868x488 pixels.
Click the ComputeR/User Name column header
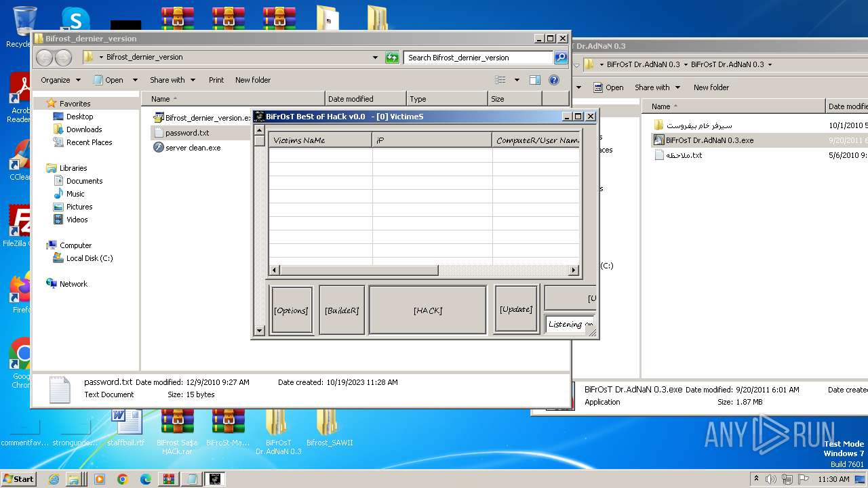tap(536, 140)
